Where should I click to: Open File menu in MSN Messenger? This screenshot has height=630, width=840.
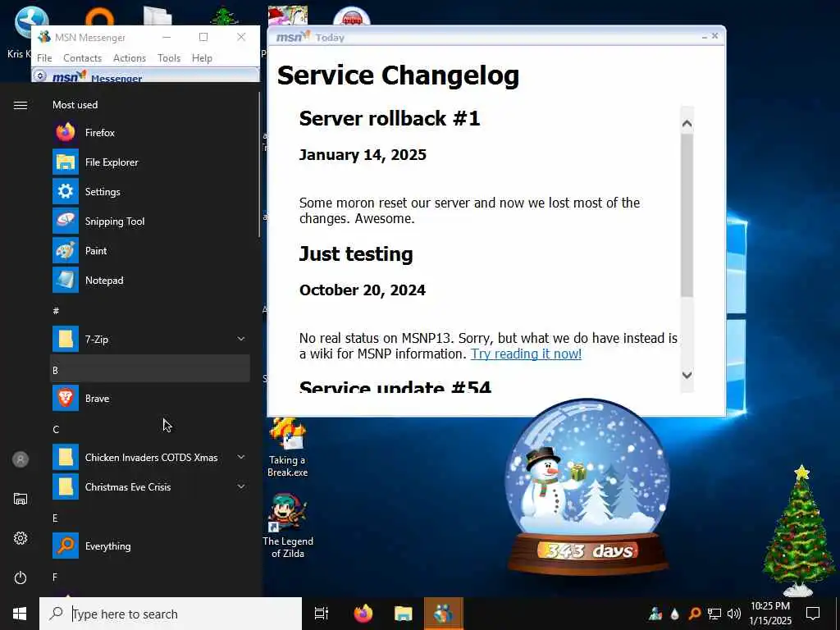(44, 58)
